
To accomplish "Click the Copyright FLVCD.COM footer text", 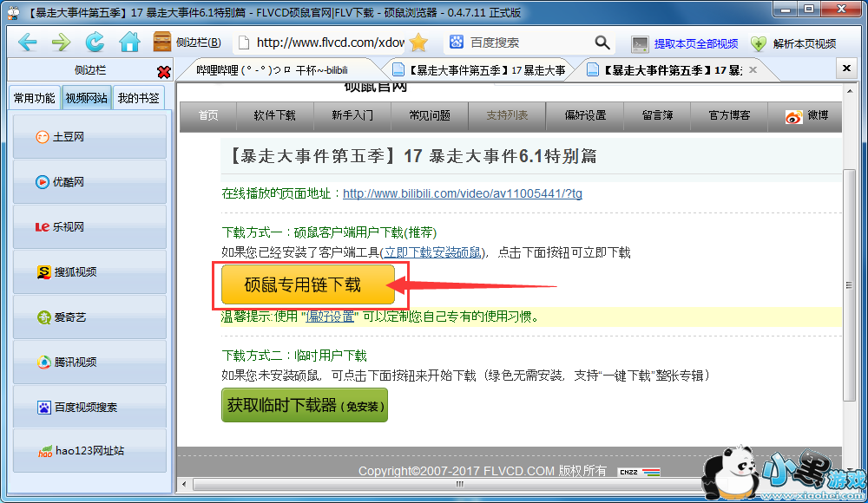I will (482, 471).
